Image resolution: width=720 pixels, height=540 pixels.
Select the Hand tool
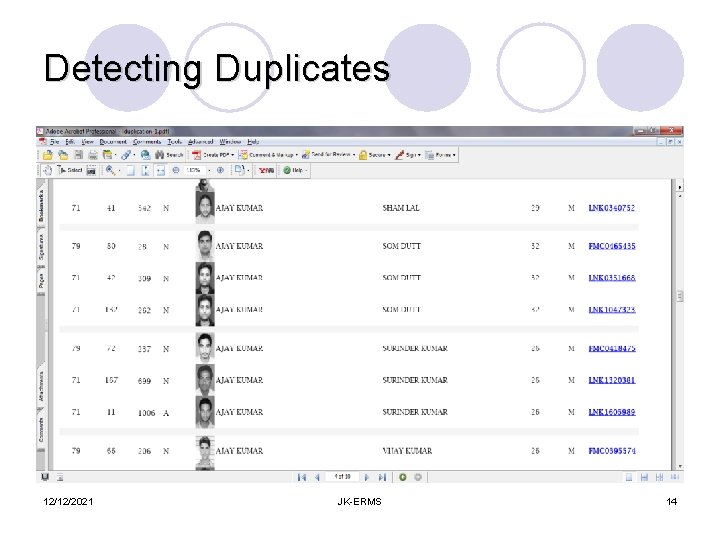(47, 170)
